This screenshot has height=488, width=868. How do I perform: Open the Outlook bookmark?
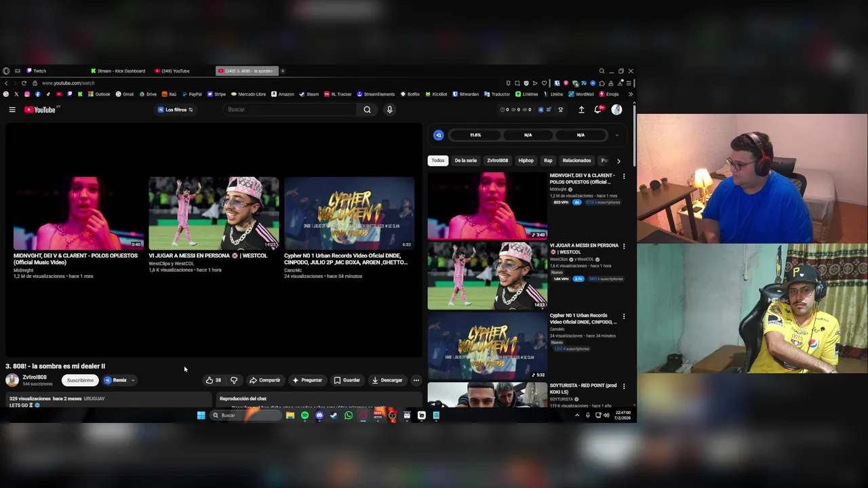tap(99, 94)
